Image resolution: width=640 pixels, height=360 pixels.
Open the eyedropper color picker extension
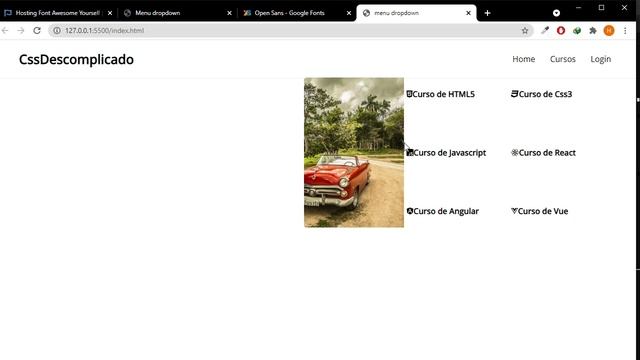point(545,30)
